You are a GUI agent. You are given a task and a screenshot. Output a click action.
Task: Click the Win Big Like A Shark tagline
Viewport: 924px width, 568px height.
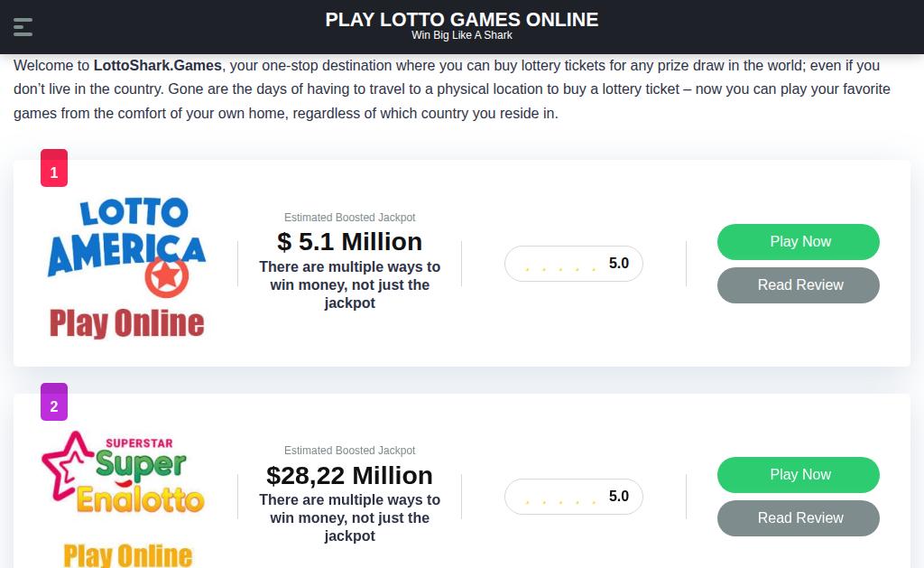pyautogui.click(x=462, y=35)
